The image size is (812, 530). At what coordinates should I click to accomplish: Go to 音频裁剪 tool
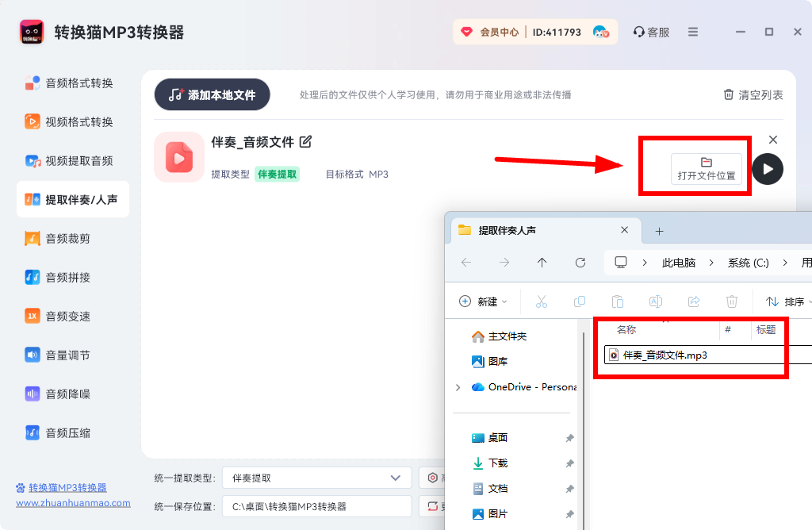point(58,238)
